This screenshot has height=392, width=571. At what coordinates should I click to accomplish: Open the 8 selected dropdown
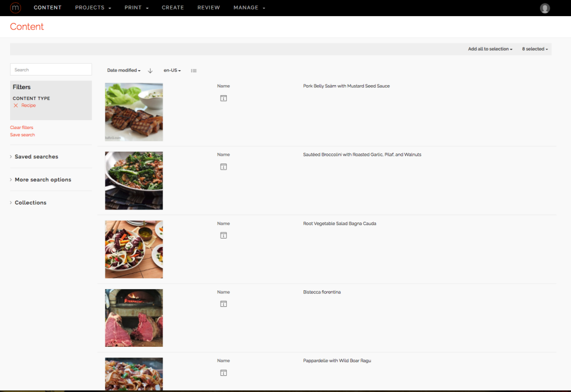pyautogui.click(x=535, y=49)
